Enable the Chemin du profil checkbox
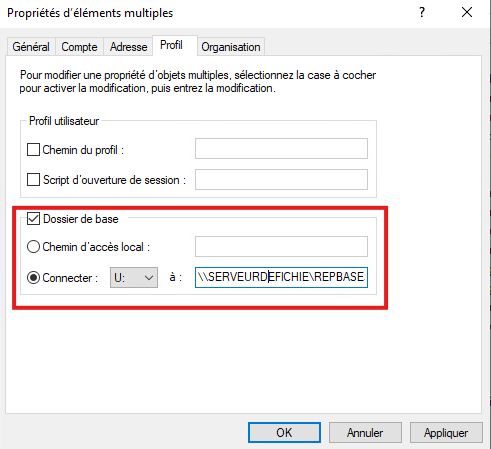Image resolution: width=491 pixels, height=449 pixels. pyautogui.click(x=33, y=150)
